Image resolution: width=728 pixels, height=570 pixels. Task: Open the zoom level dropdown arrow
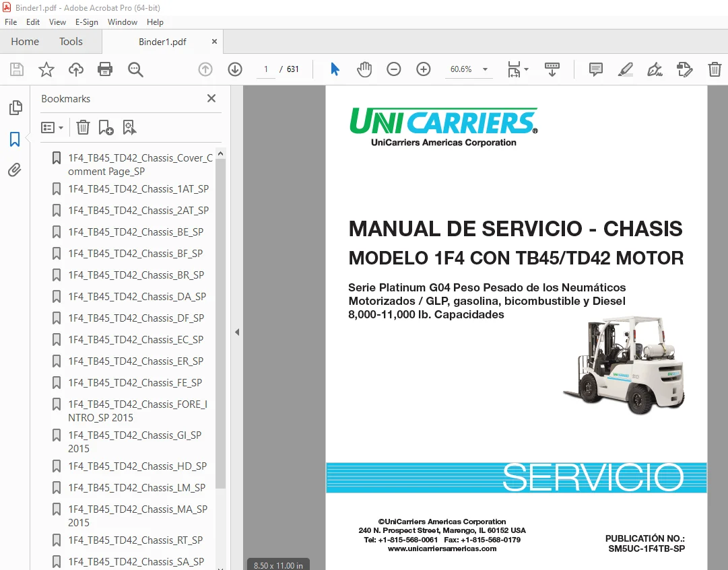pos(485,69)
